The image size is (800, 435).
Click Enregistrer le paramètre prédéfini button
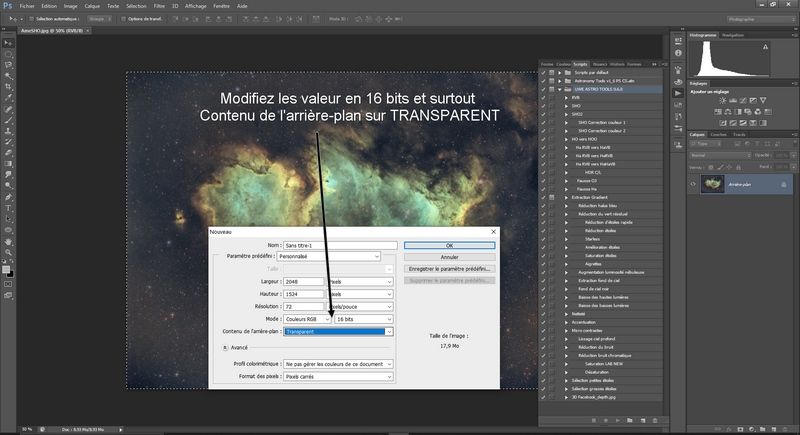pos(449,269)
